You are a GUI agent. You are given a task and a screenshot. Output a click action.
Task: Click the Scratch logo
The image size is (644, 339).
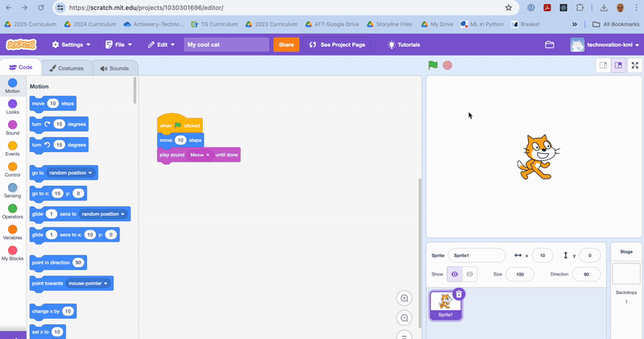click(21, 44)
